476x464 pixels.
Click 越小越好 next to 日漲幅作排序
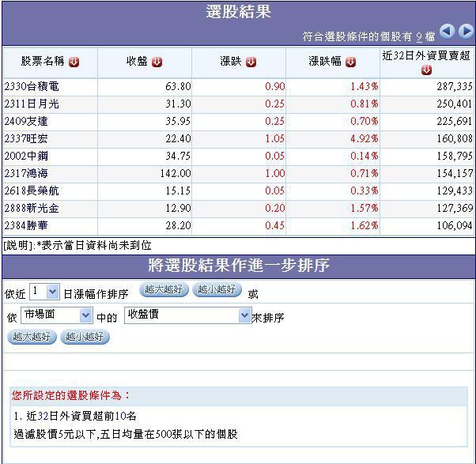pos(217,290)
